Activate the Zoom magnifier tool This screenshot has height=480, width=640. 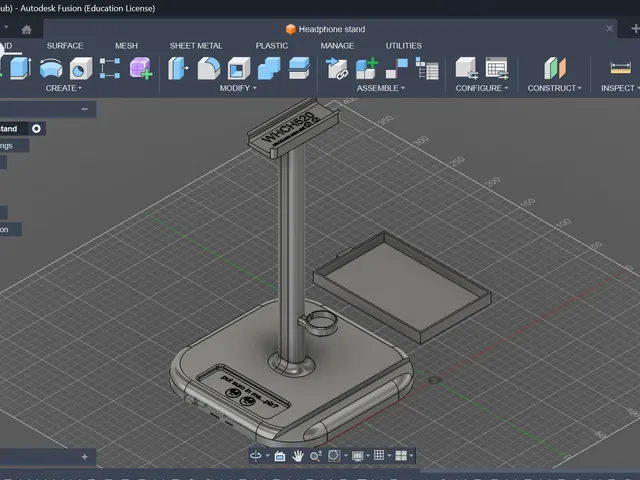point(316,456)
